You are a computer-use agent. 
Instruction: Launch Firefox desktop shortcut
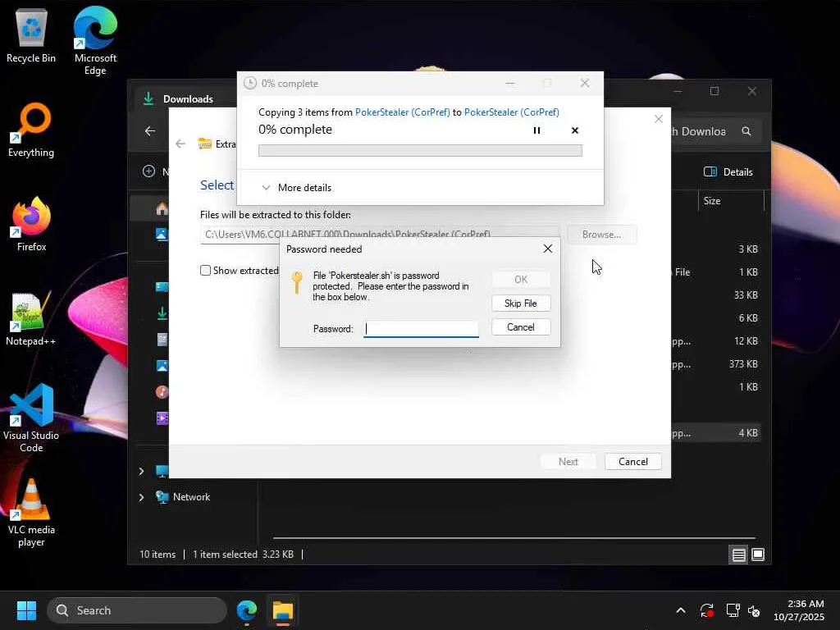pyautogui.click(x=31, y=224)
